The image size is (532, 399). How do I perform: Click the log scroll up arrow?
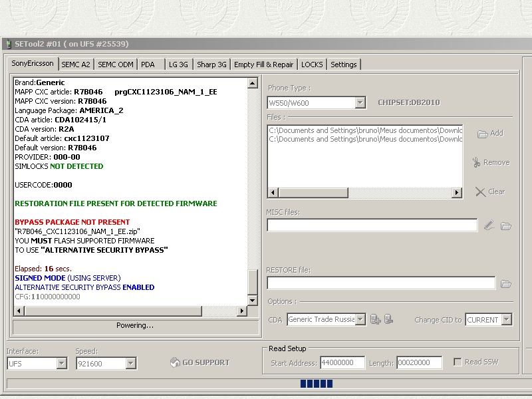click(253, 83)
